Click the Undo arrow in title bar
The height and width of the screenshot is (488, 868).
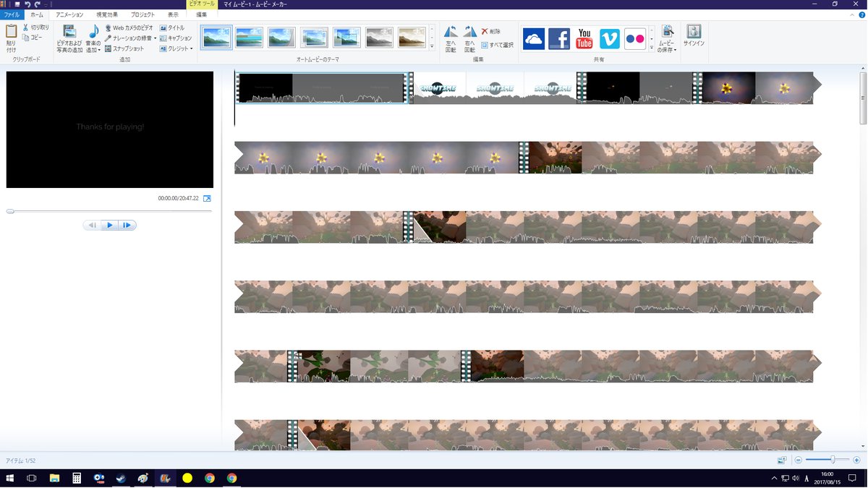tap(27, 4)
